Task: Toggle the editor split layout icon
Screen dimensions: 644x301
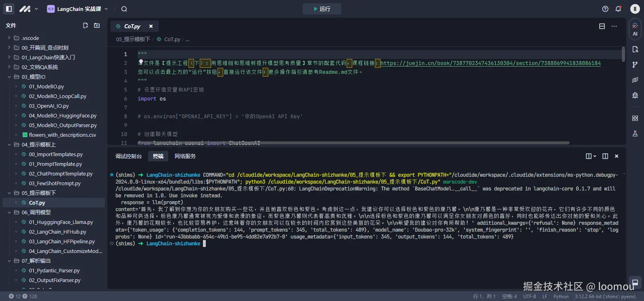Action: [602, 26]
